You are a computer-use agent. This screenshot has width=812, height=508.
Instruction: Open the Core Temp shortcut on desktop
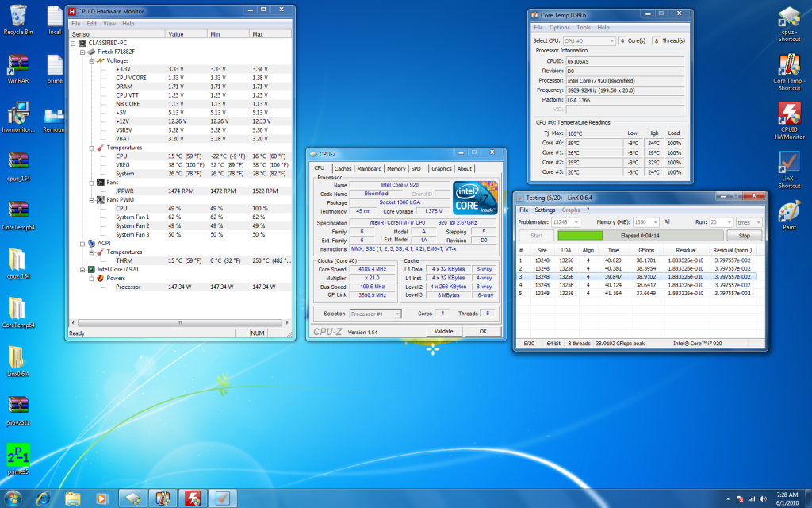click(788, 66)
